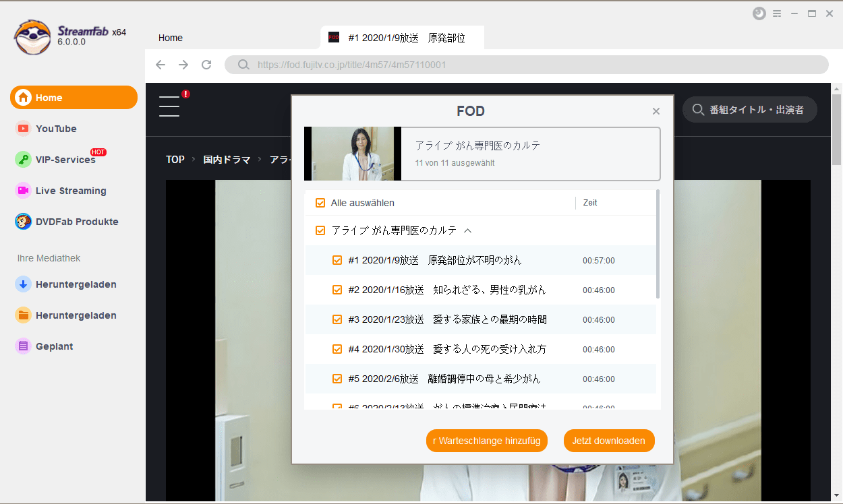Click episode title '知られざる、男性の乳がん'
Viewport: 843px width, 504px height.
490,290
